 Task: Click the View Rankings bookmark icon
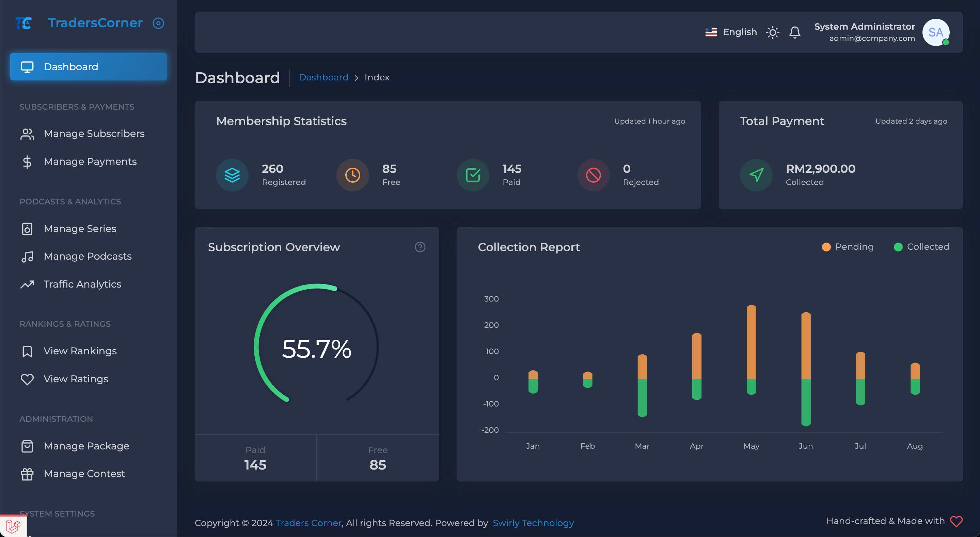pos(27,351)
